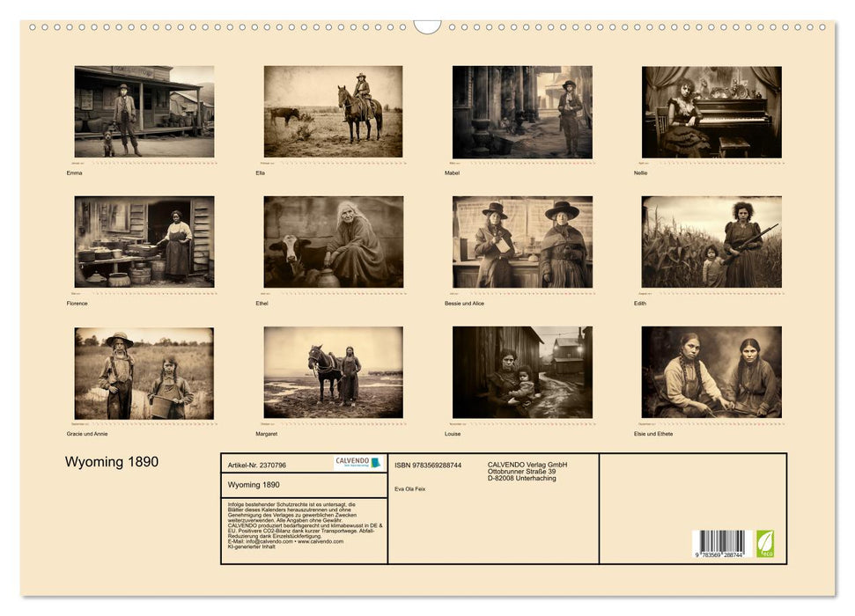Click the 'Bessie und Alice' caption
The width and height of the screenshot is (855, 616).
point(464,303)
